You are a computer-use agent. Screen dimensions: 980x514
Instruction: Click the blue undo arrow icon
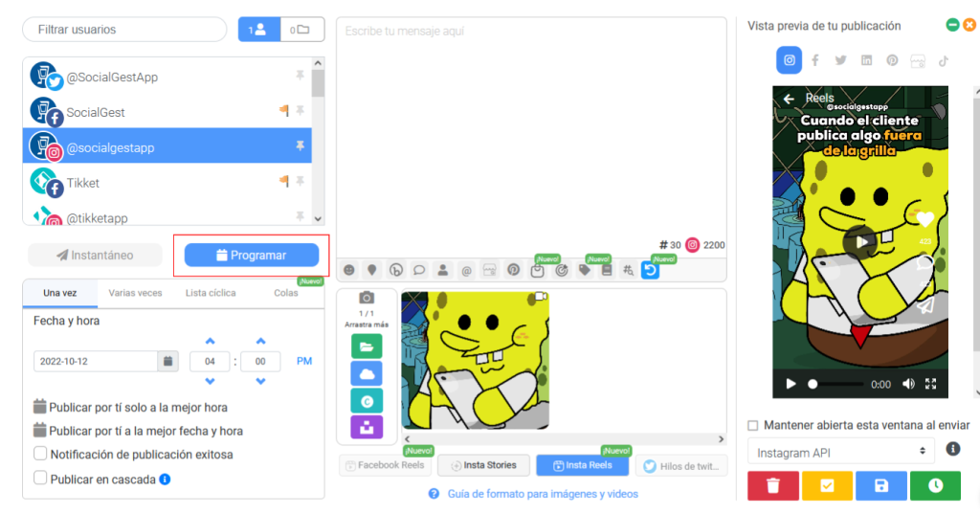[x=650, y=270]
